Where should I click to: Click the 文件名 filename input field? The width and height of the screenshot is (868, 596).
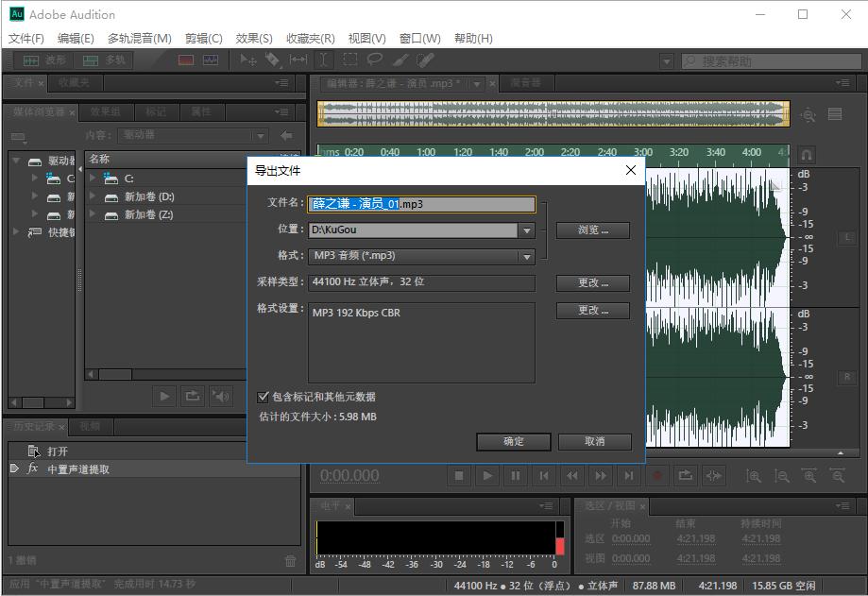[420, 204]
